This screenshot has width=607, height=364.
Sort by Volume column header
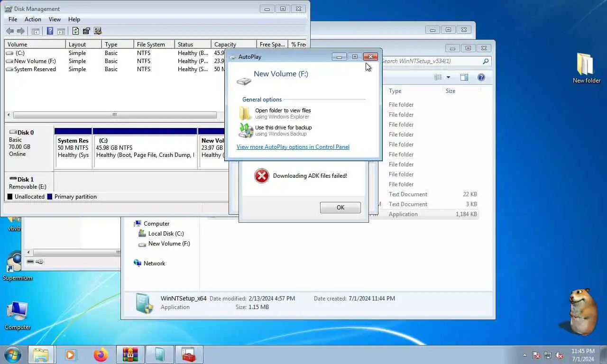tap(35, 44)
